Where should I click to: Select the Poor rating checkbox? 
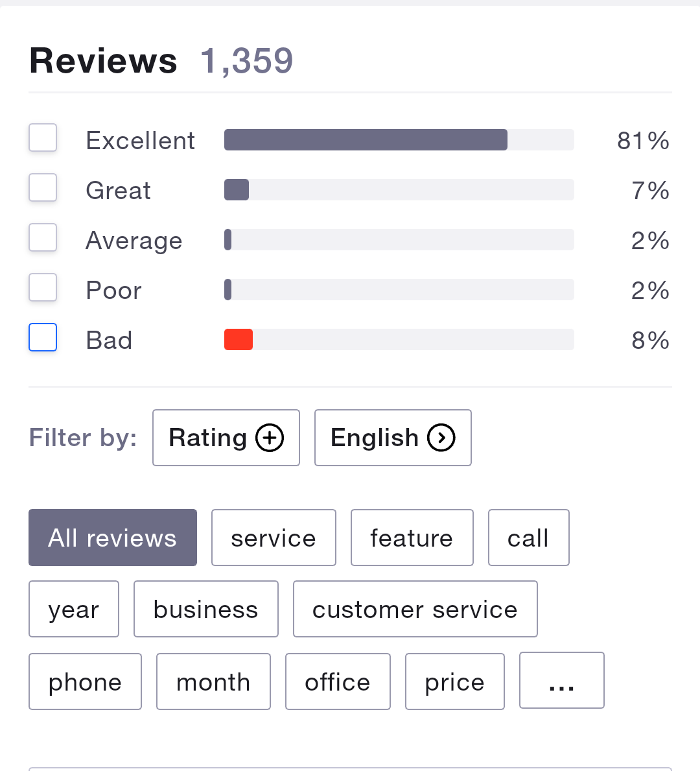(x=43, y=288)
